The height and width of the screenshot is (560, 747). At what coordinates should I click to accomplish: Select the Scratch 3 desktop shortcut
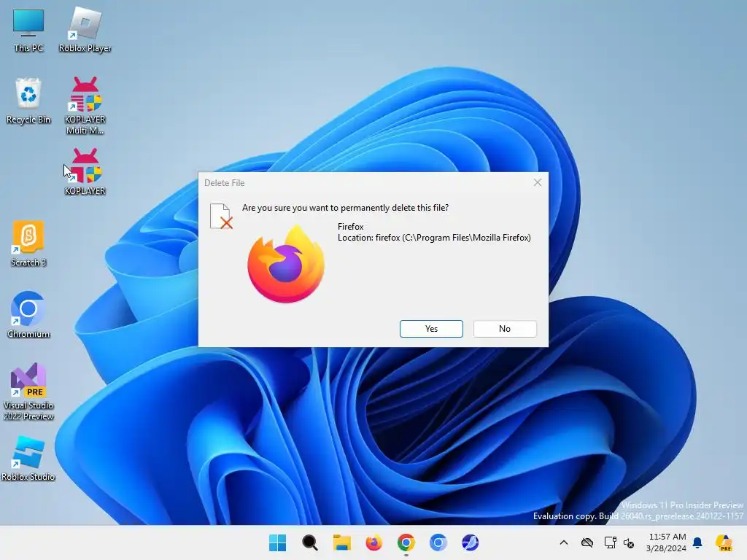coord(28,244)
